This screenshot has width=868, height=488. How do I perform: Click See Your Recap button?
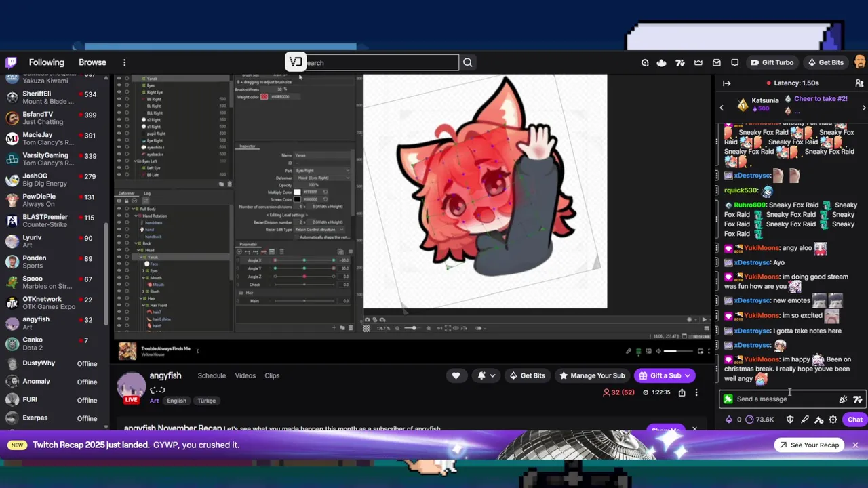809,445
